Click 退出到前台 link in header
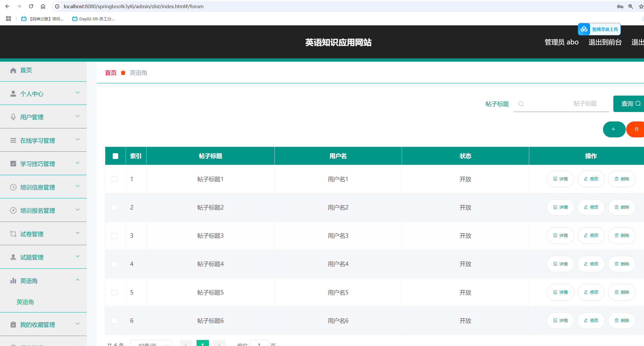Screen dimensions: 644x346 pos(605,42)
